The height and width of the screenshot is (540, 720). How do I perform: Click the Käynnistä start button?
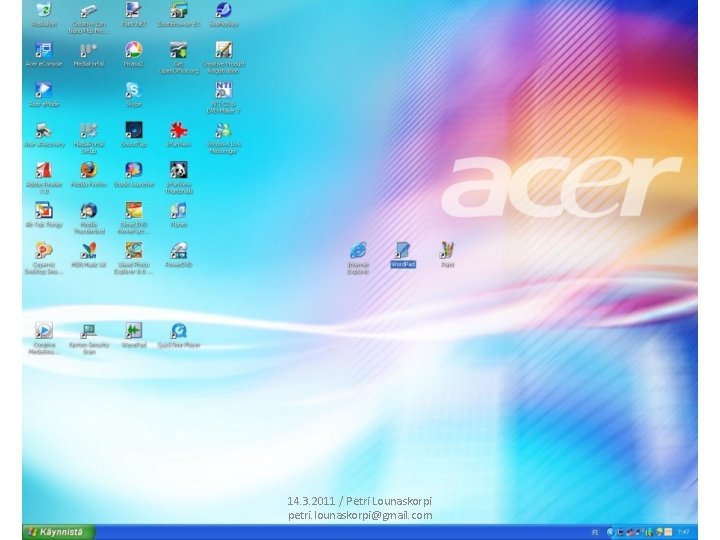tap(59, 532)
